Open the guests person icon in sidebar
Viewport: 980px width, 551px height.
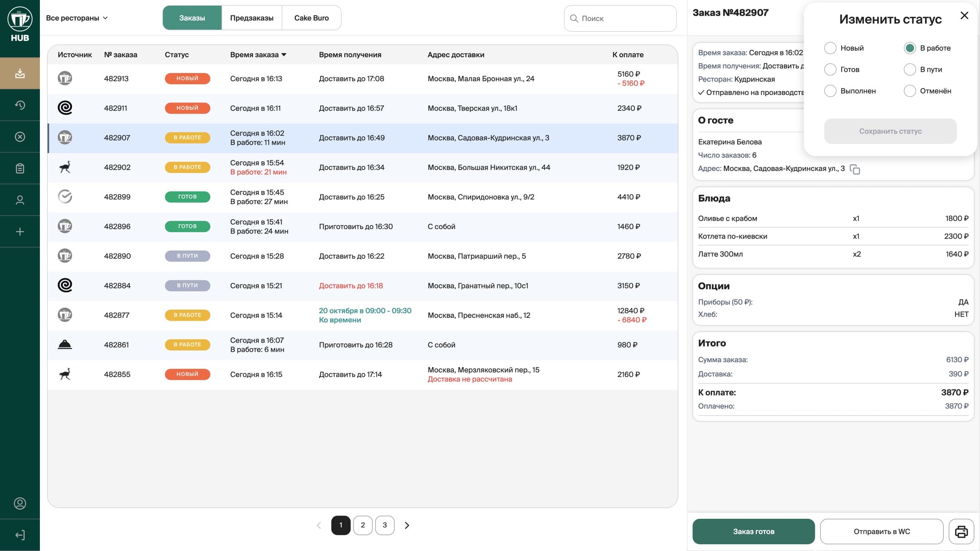(x=20, y=200)
